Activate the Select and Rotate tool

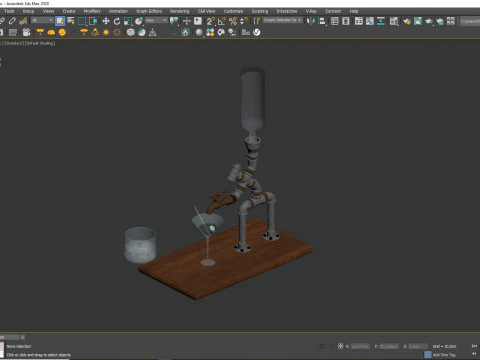[x=117, y=21]
